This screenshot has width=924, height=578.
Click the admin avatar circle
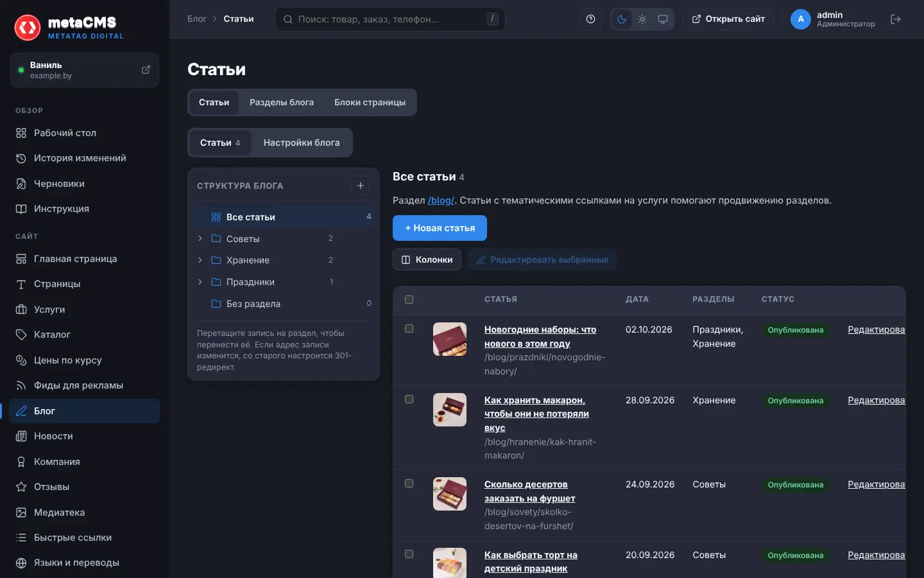coord(801,19)
